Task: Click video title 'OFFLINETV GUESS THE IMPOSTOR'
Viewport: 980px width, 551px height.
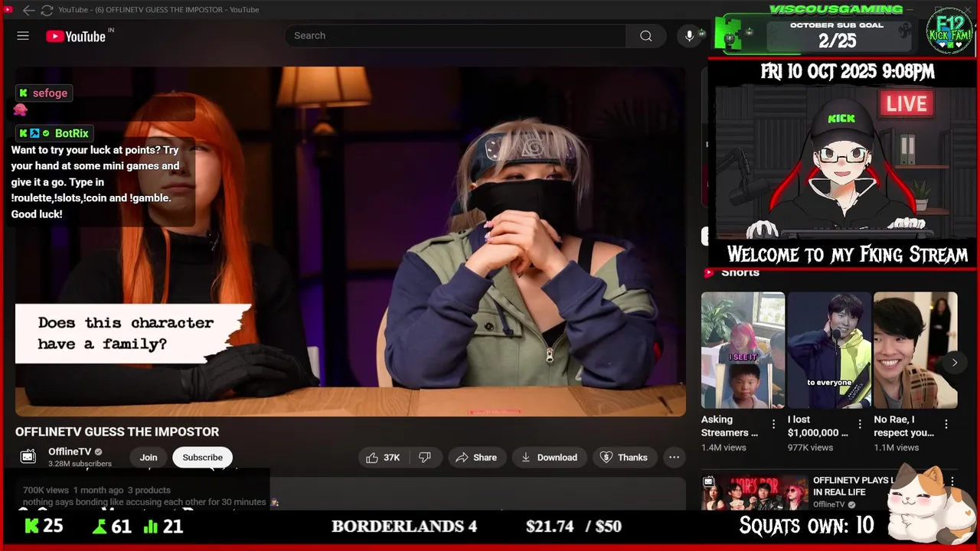Action: click(117, 432)
